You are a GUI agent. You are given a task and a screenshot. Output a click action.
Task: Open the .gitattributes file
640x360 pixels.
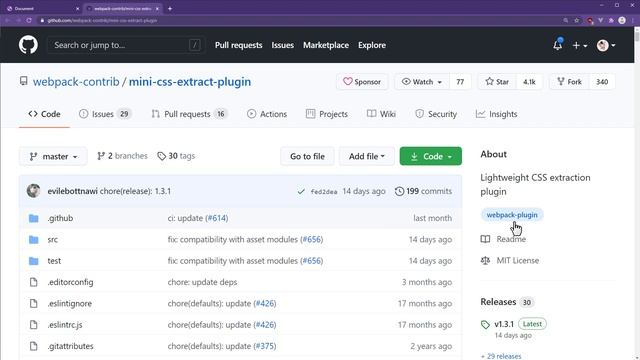[70, 346]
